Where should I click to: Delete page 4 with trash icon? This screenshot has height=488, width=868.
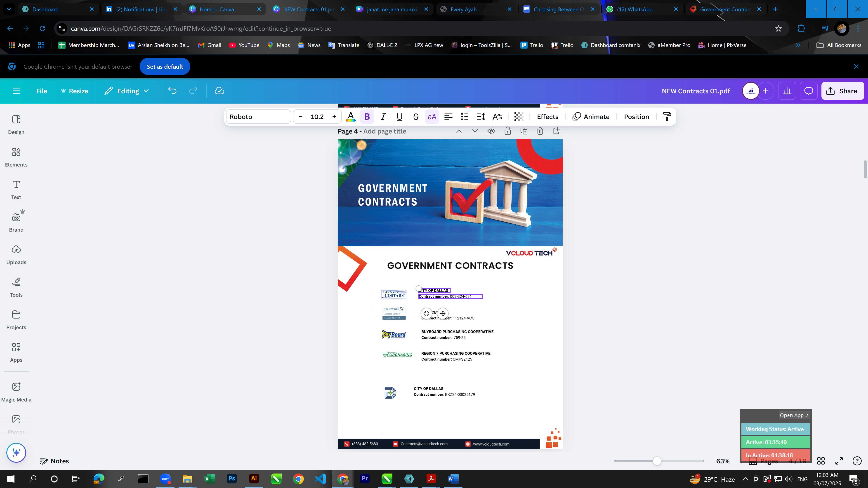coord(540,131)
